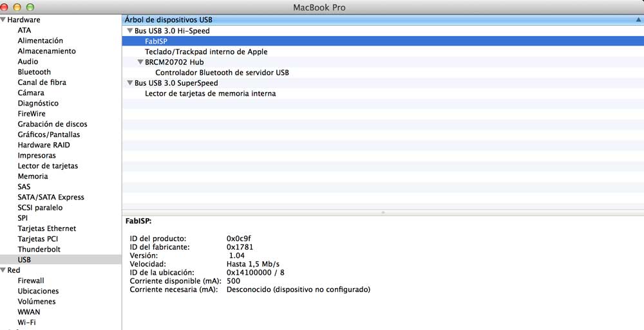Open Alimentación in the sidebar
644x330 pixels.
pos(40,41)
